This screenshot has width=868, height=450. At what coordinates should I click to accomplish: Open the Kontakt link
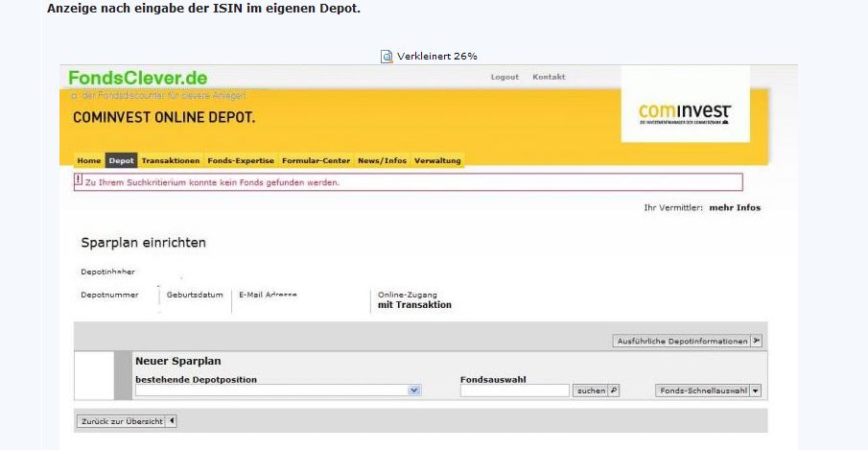549,77
